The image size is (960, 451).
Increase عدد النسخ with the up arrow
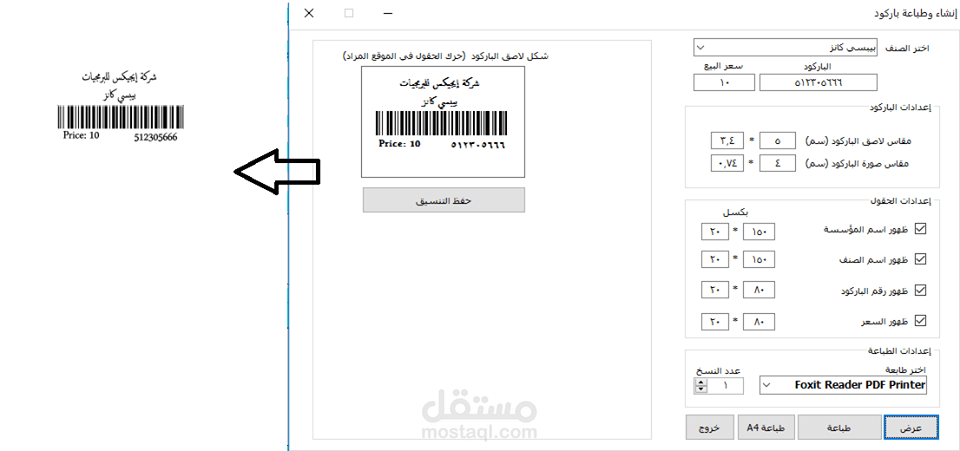click(x=702, y=382)
